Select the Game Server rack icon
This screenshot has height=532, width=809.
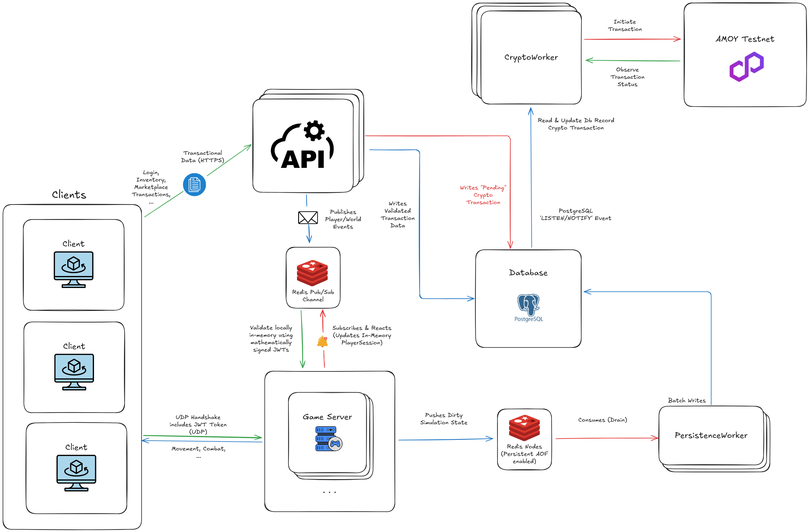pos(325,438)
